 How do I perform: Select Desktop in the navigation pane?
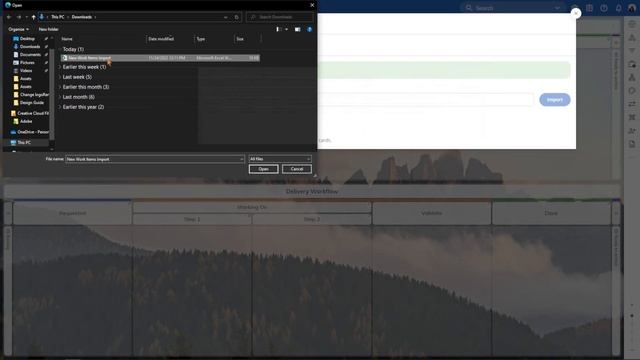(x=27, y=39)
